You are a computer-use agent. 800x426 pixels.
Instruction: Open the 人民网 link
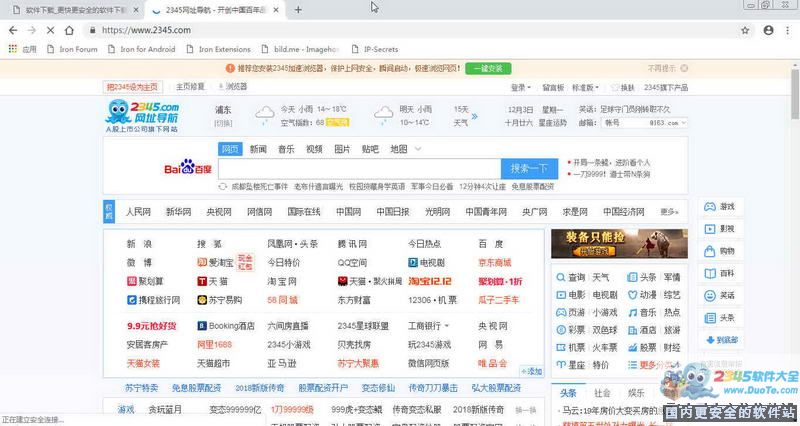(x=138, y=212)
